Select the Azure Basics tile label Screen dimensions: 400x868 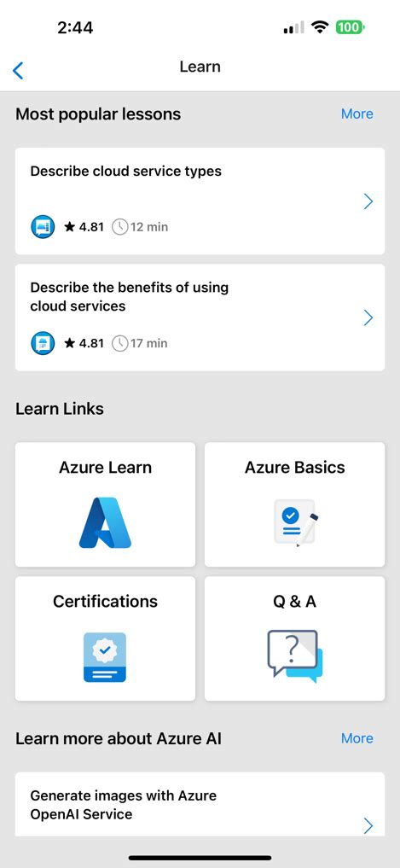[x=295, y=468]
